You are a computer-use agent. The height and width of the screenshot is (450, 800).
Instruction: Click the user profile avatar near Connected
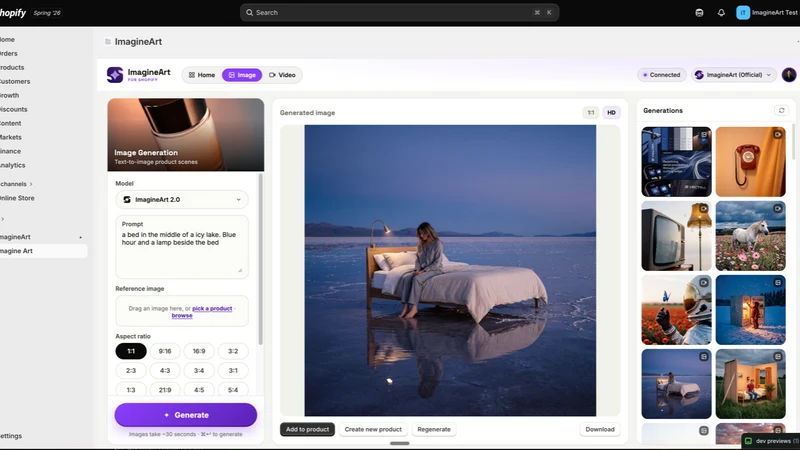tap(789, 74)
